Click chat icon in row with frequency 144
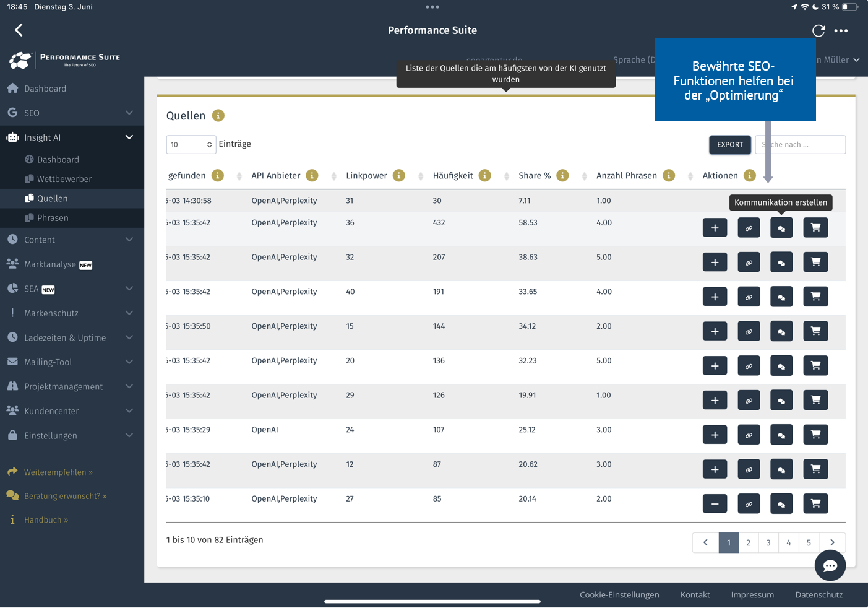This screenshot has height=608, width=868. (x=781, y=331)
